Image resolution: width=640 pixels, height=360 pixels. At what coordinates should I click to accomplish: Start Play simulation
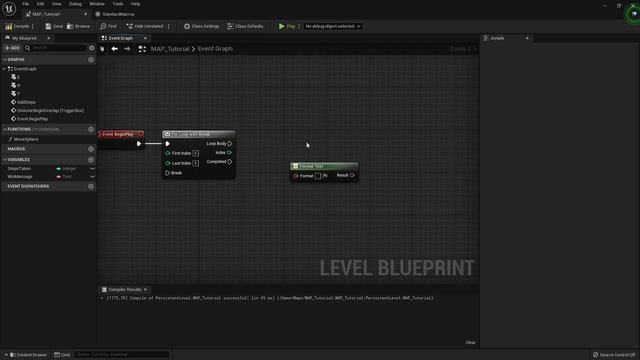point(287,26)
